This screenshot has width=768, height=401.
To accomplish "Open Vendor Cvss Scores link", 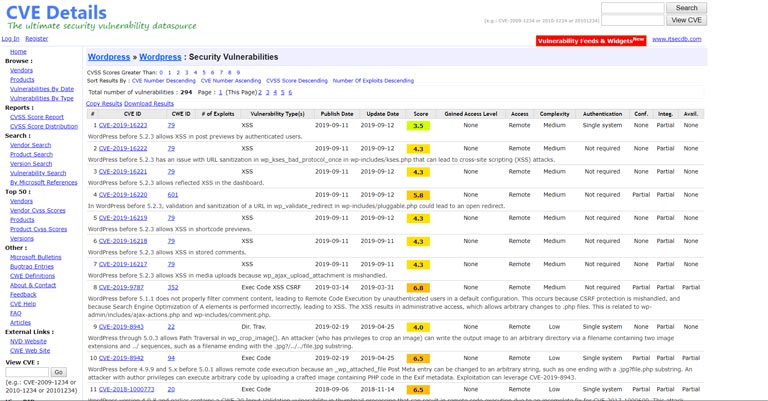I will 38,211.
